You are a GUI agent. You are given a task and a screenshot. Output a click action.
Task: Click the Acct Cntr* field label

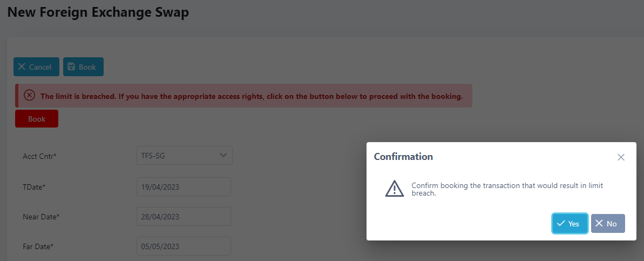pos(39,156)
